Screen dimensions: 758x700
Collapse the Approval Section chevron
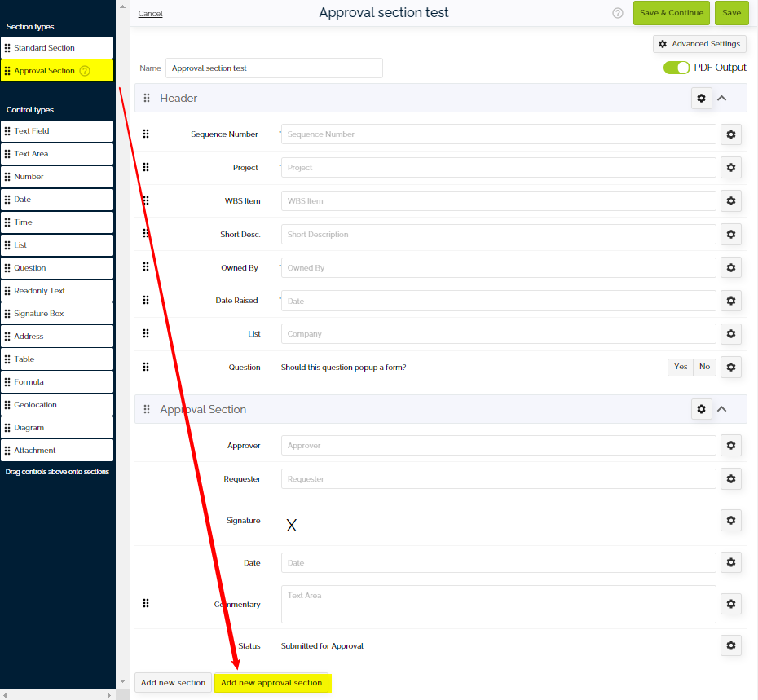pos(721,409)
